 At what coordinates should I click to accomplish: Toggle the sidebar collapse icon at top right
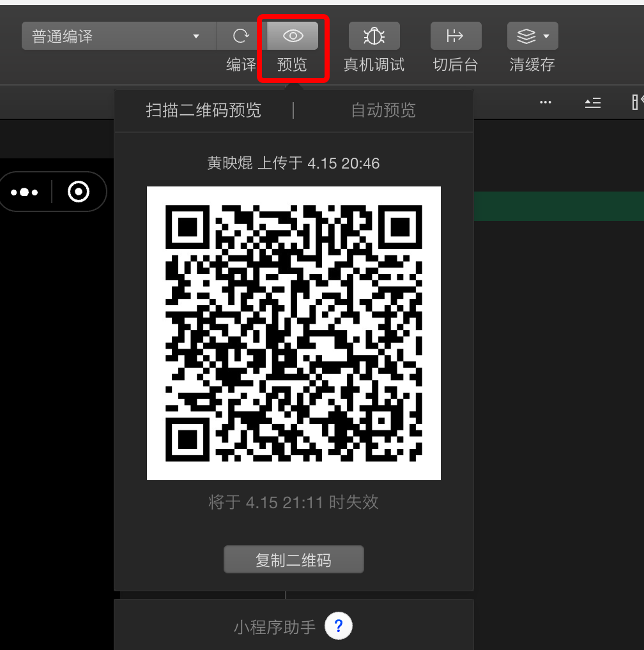(592, 102)
